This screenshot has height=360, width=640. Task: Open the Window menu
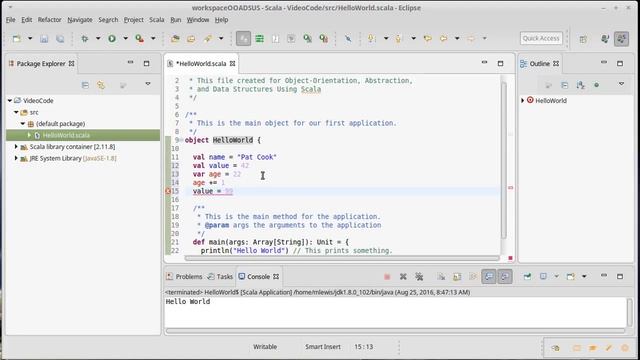coord(198,20)
